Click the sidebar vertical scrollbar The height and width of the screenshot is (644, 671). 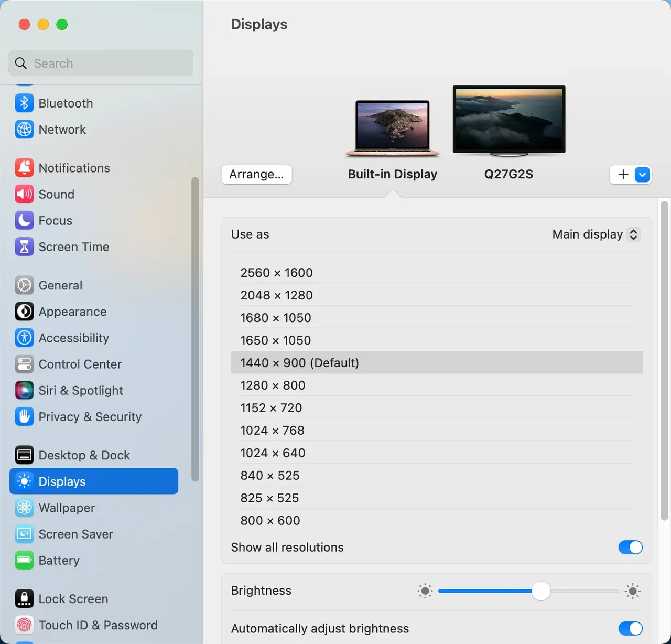[x=195, y=329]
